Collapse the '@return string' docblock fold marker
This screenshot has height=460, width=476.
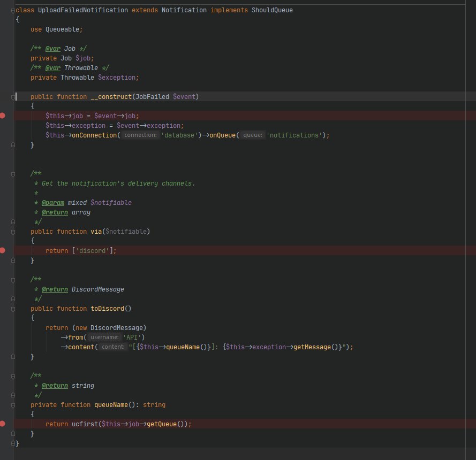coord(13,377)
